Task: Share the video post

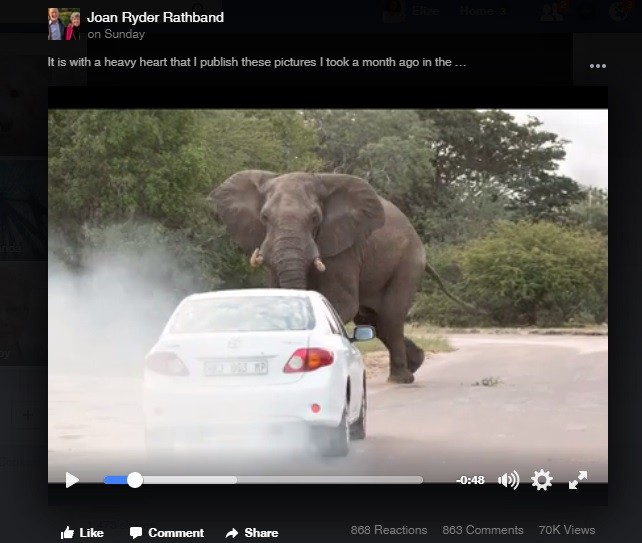Action: tap(251, 532)
